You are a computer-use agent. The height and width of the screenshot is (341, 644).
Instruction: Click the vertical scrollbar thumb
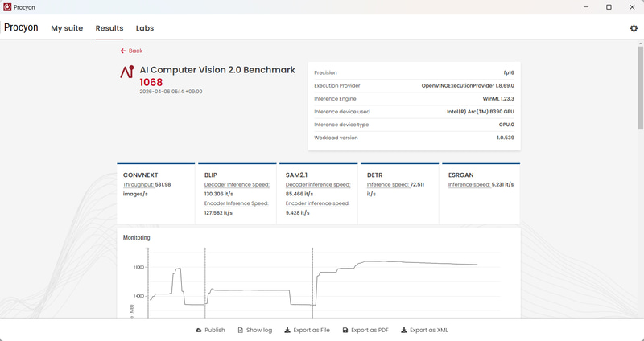click(640, 88)
